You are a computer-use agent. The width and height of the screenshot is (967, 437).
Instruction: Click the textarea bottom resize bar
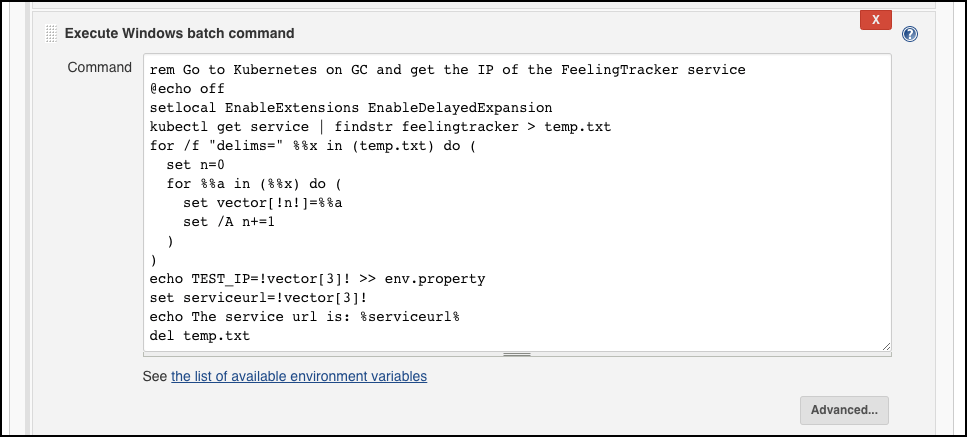(517, 354)
